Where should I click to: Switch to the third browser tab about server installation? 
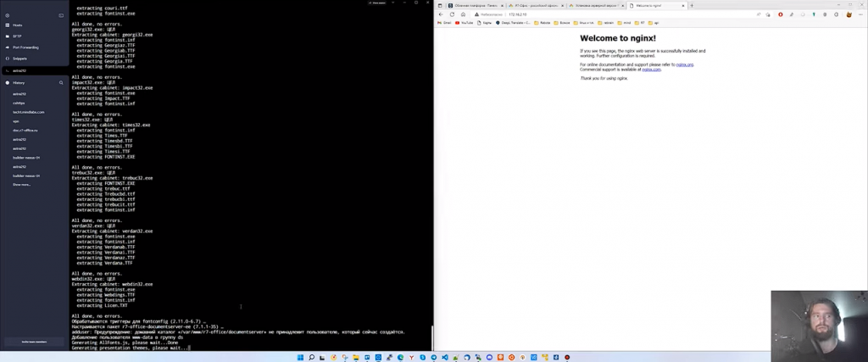(596, 6)
